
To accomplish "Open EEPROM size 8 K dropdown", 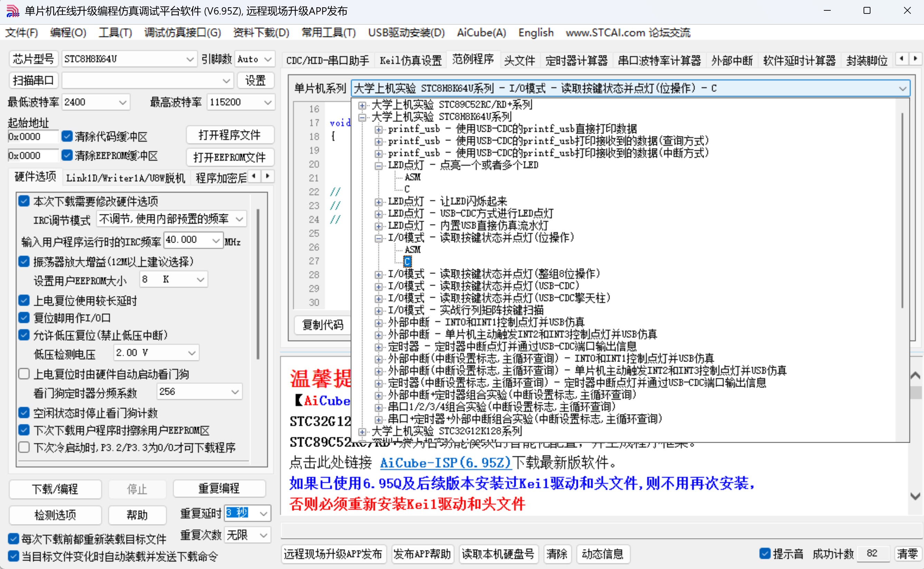I will tap(173, 279).
